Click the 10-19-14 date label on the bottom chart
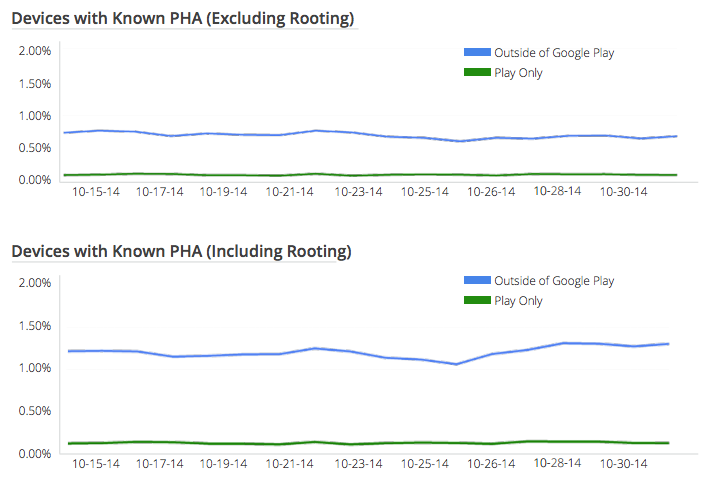Image resolution: width=715 pixels, height=484 pixels. pyautogui.click(x=224, y=464)
